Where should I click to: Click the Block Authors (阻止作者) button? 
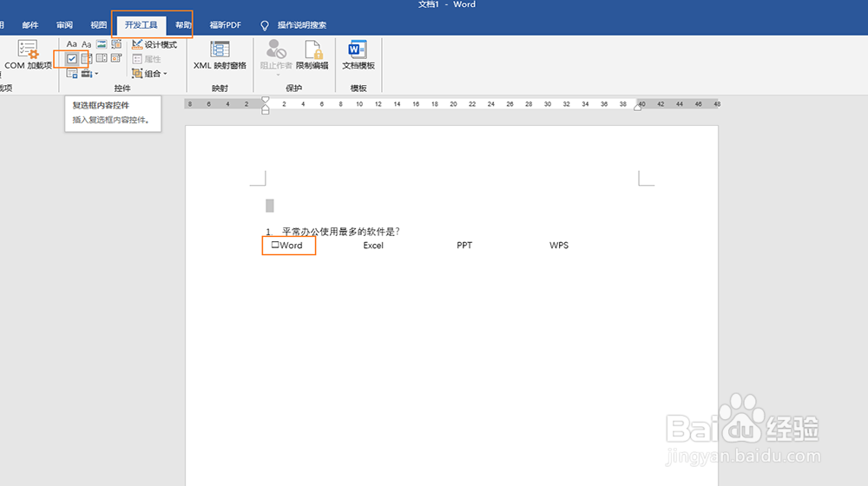point(276,57)
